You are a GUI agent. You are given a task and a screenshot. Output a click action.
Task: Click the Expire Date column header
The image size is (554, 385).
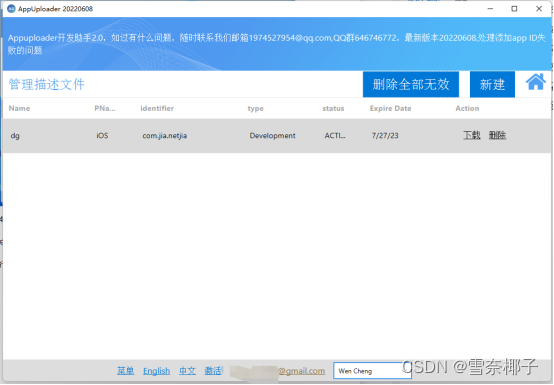390,108
